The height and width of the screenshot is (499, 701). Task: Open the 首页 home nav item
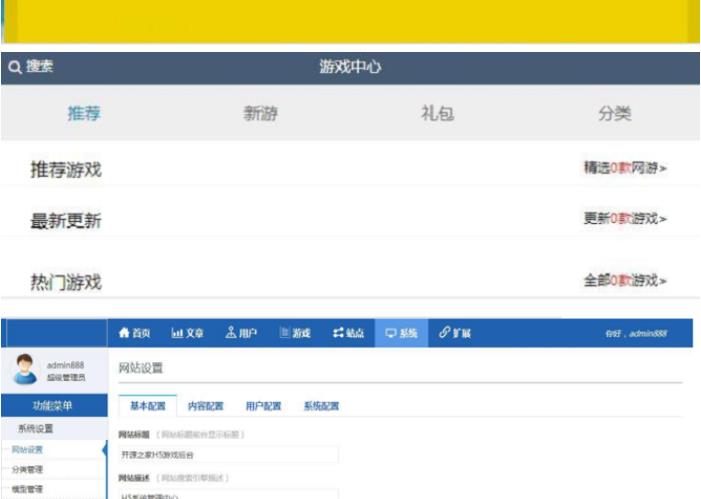[135, 333]
